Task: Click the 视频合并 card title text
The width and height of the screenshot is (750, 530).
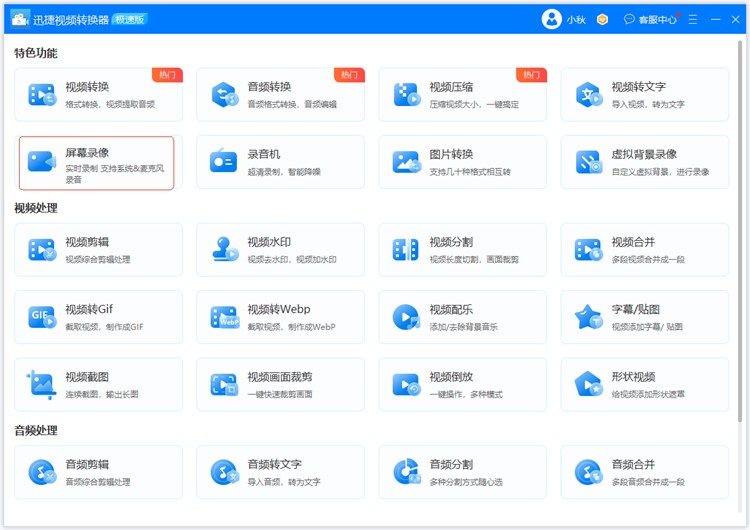Action: point(633,242)
